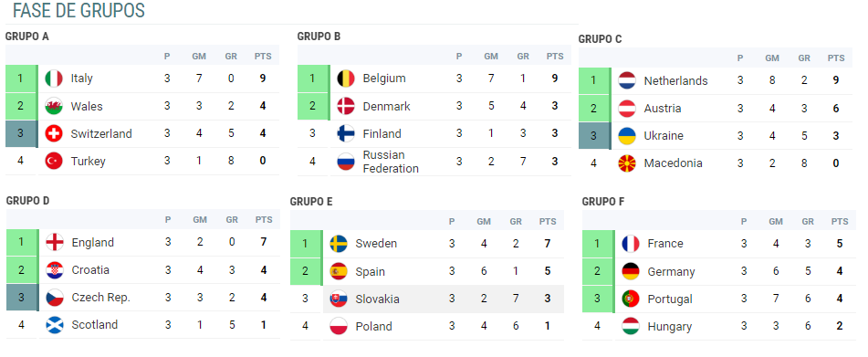Click the position 3 badge for Ukraine
The width and height of the screenshot is (868, 357).
[x=594, y=136]
